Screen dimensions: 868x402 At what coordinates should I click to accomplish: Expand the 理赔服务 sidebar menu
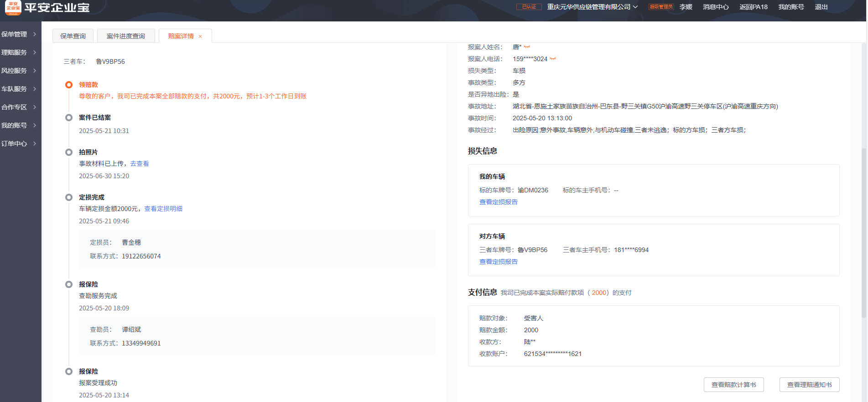pos(19,52)
